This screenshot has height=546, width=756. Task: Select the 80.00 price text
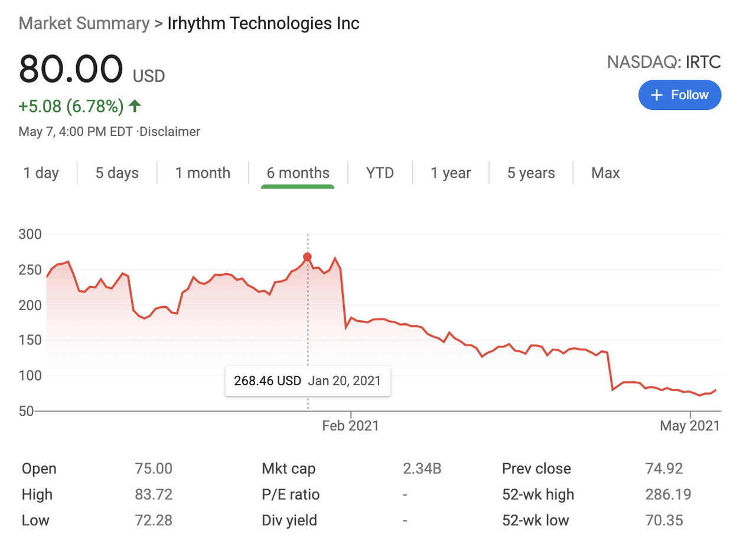coord(71,69)
